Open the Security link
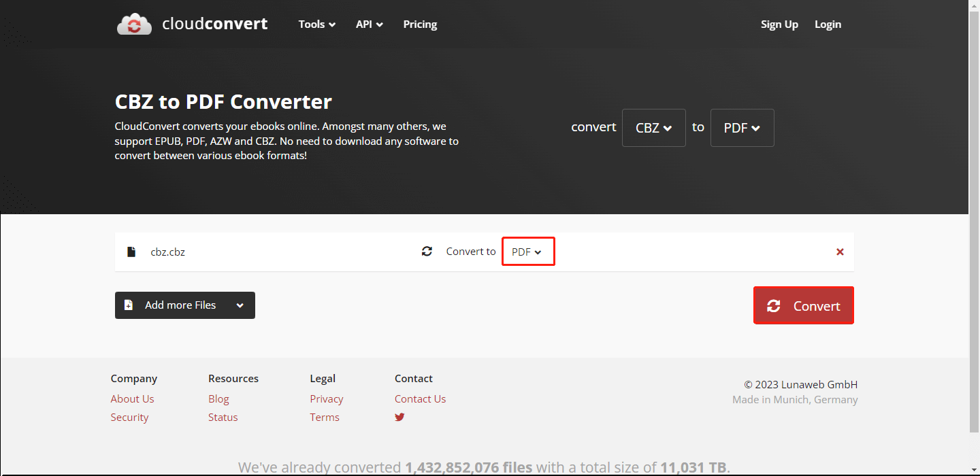The height and width of the screenshot is (476, 980). [x=129, y=417]
